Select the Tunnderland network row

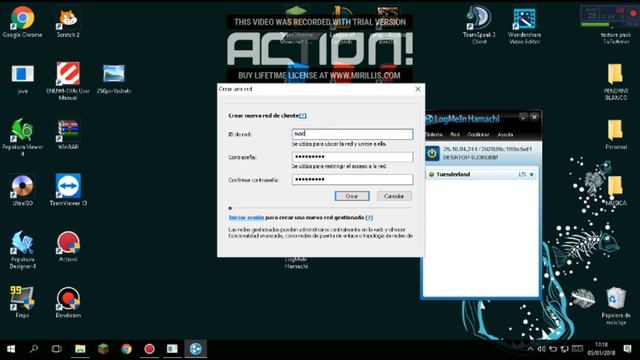[481, 174]
